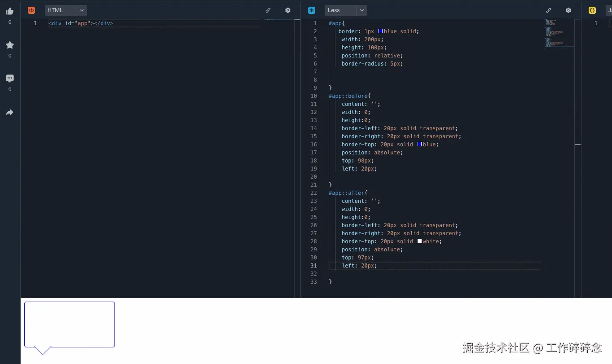This screenshot has width=612, height=364.
Task: Click the star favorite icon
Action: (10, 45)
